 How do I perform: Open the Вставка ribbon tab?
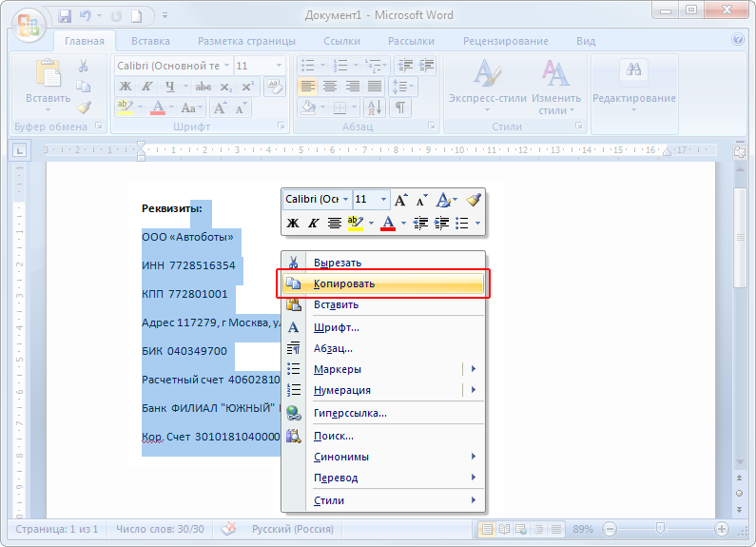pos(150,41)
